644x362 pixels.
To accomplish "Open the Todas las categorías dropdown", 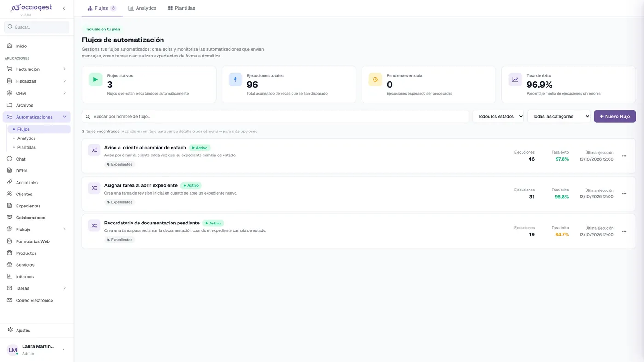I will 559,116.
